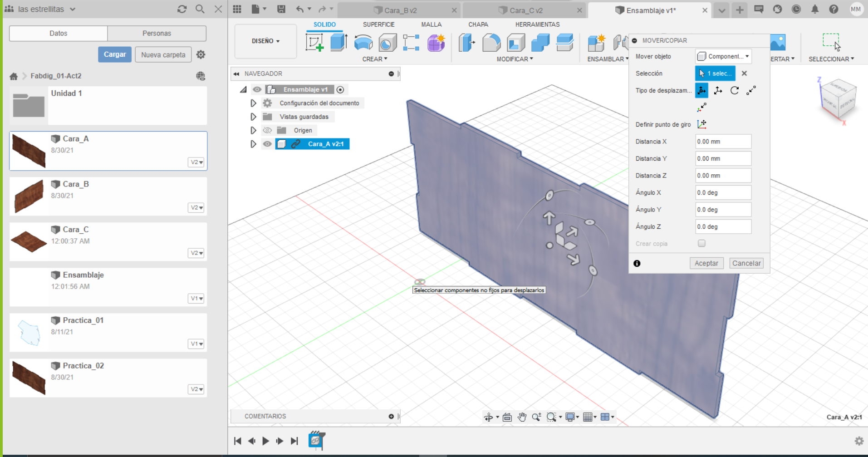Open the Fabdig_01-Act2 breadcrumb link
The width and height of the screenshot is (868, 457).
pos(56,76)
